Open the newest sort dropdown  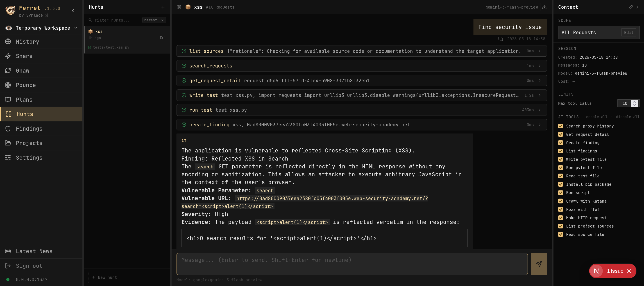[x=154, y=20]
